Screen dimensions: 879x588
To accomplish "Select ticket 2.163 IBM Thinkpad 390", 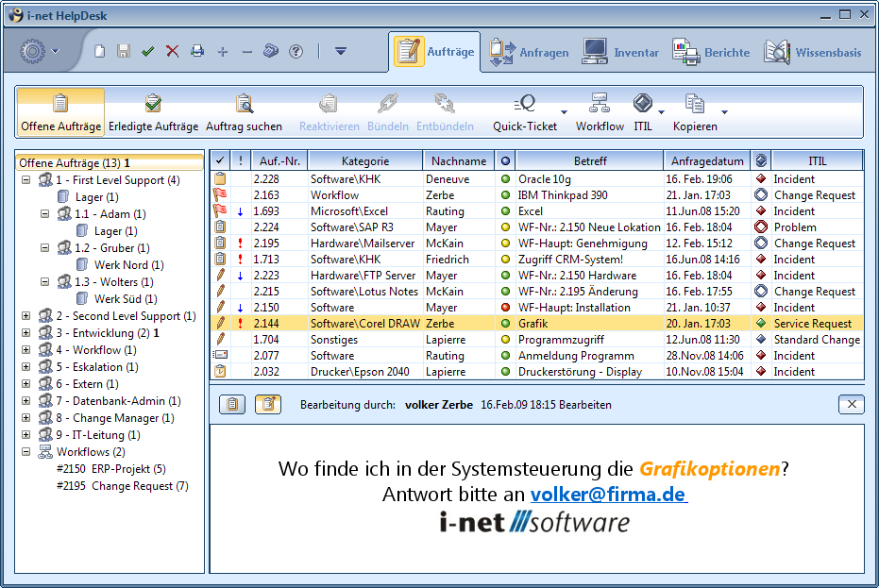I will click(537, 195).
